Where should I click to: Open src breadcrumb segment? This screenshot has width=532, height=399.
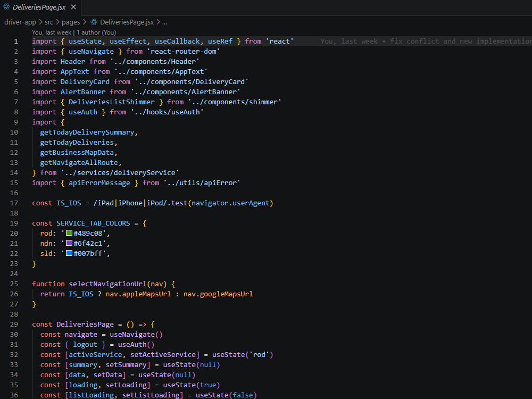[49, 22]
